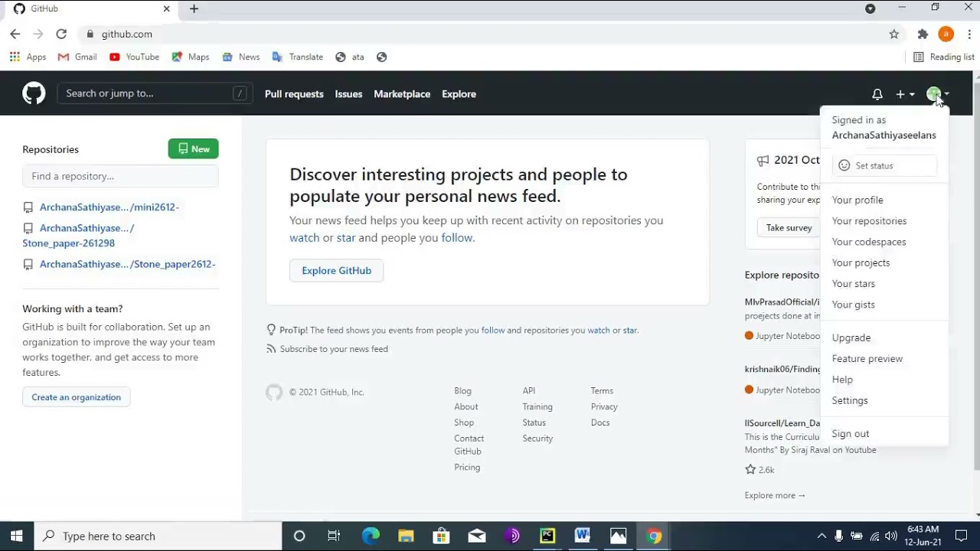Click the user avatar menu dropdown
Viewport: 980px width, 551px height.
point(938,94)
